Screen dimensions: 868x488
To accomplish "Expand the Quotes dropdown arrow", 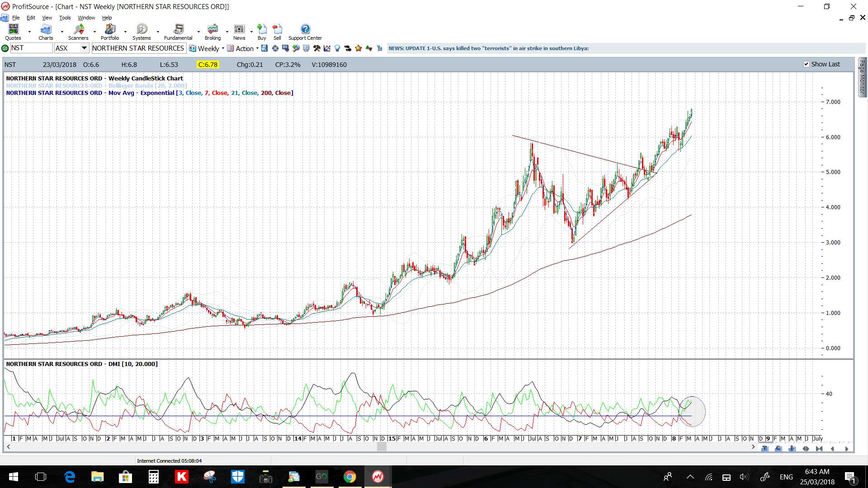I will [x=29, y=32].
